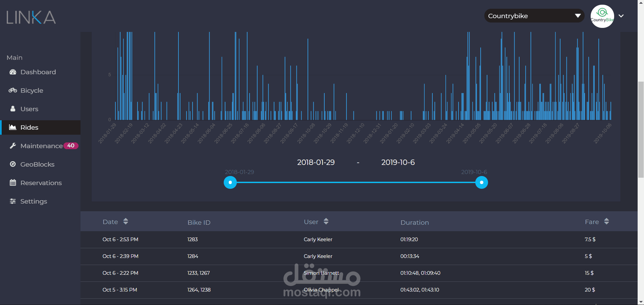Click duration 01:19:20
The height and width of the screenshot is (305, 644).
click(409, 239)
